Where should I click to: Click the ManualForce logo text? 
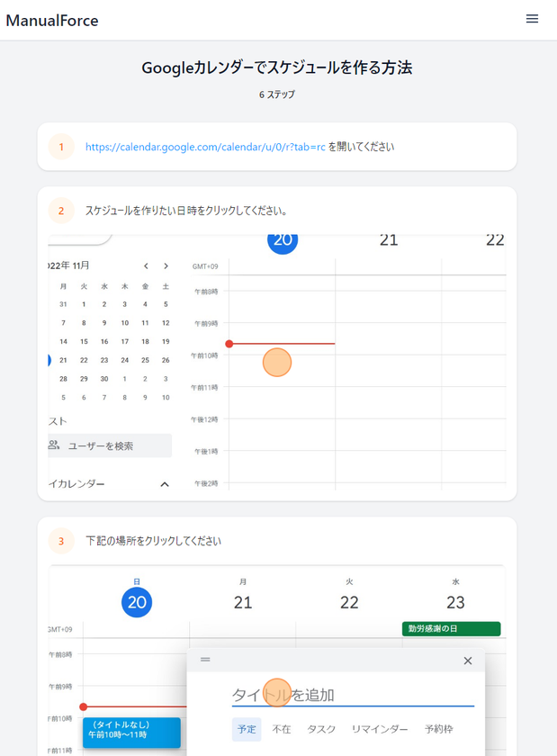click(52, 20)
